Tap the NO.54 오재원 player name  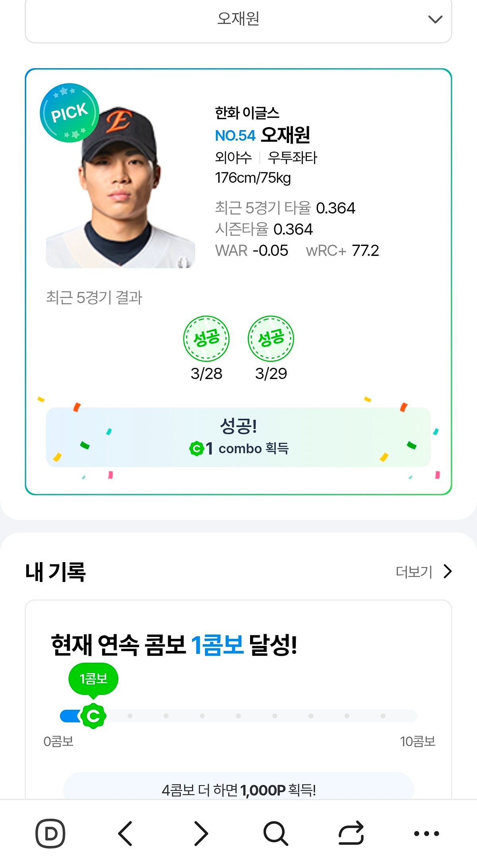click(x=263, y=135)
